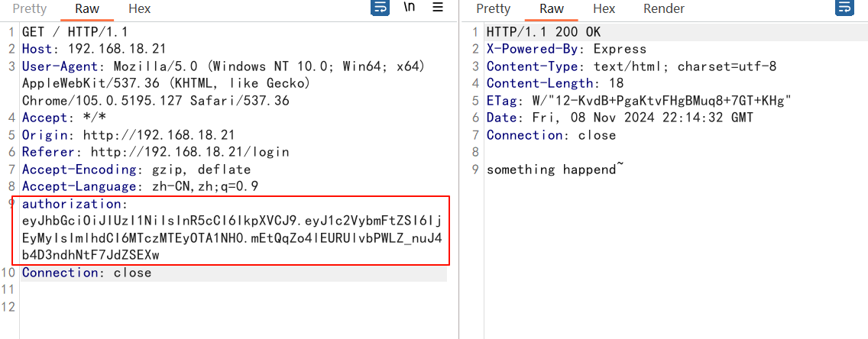Click the JWT token starting with eyJhbGci
868x339 pixels.
click(232, 238)
